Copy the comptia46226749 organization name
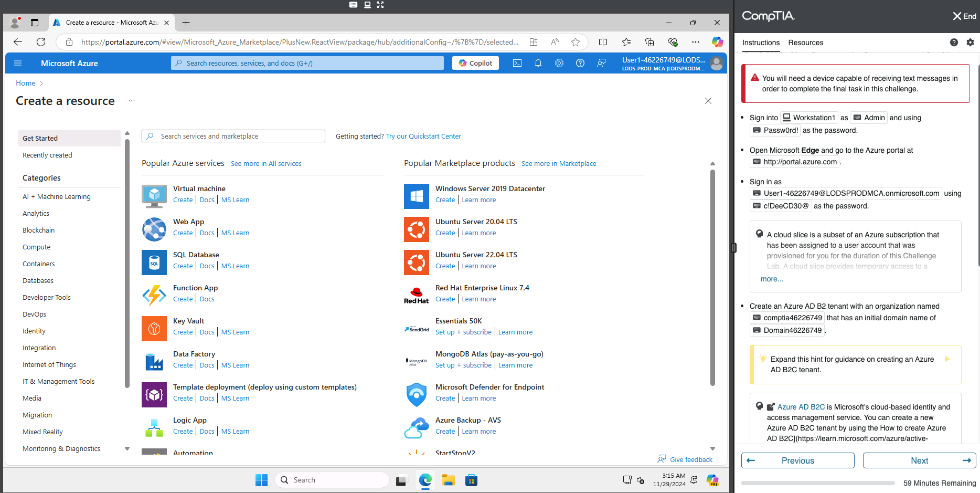Image resolution: width=980 pixels, height=493 pixels. point(787,318)
